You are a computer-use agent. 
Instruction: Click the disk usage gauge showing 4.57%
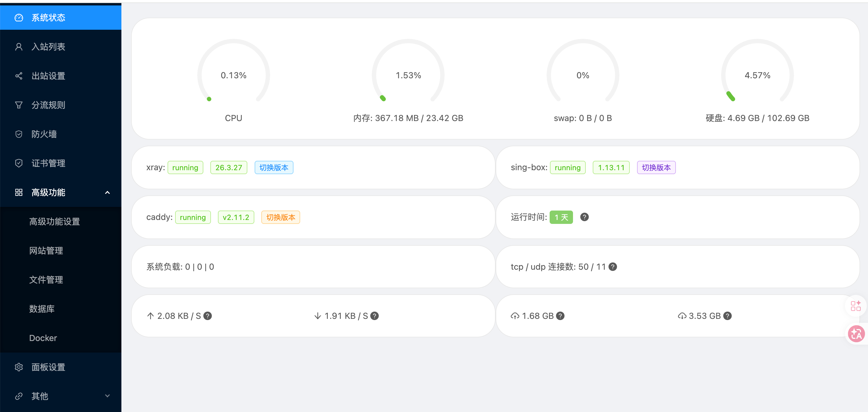[x=757, y=75]
